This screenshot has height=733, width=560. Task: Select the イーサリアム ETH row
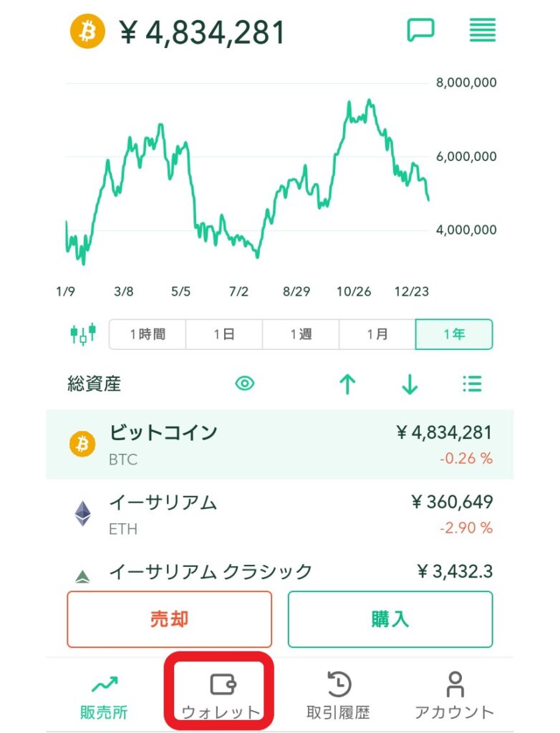[x=280, y=514]
